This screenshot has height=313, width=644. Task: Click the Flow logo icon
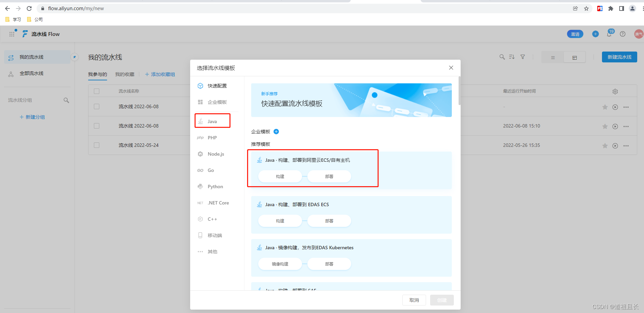point(25,34)
